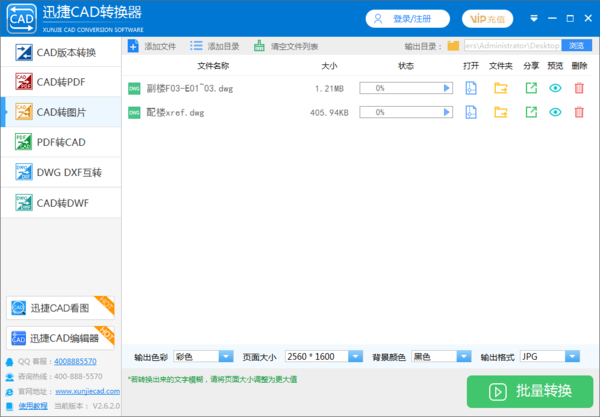Screen dimensions: 600x417
Task: Delete 配楼xref.dwg with trash icon
Action: click(579, 112)
